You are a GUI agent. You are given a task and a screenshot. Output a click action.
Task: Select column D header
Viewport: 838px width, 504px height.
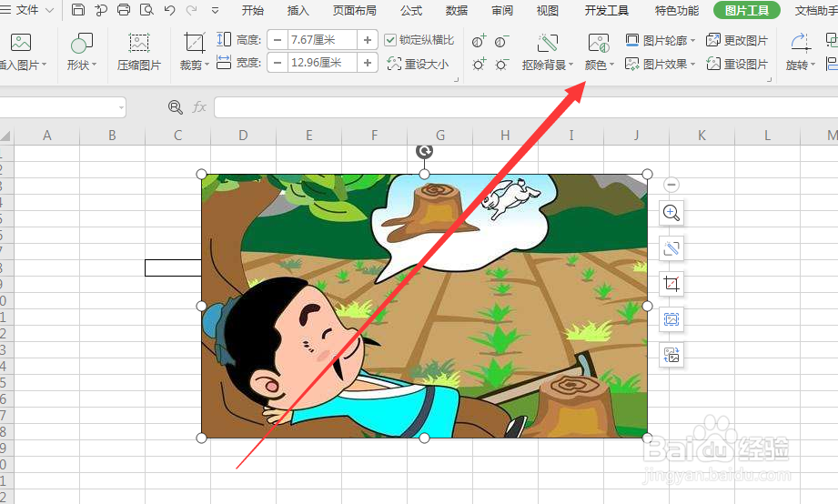pos(243,136)
